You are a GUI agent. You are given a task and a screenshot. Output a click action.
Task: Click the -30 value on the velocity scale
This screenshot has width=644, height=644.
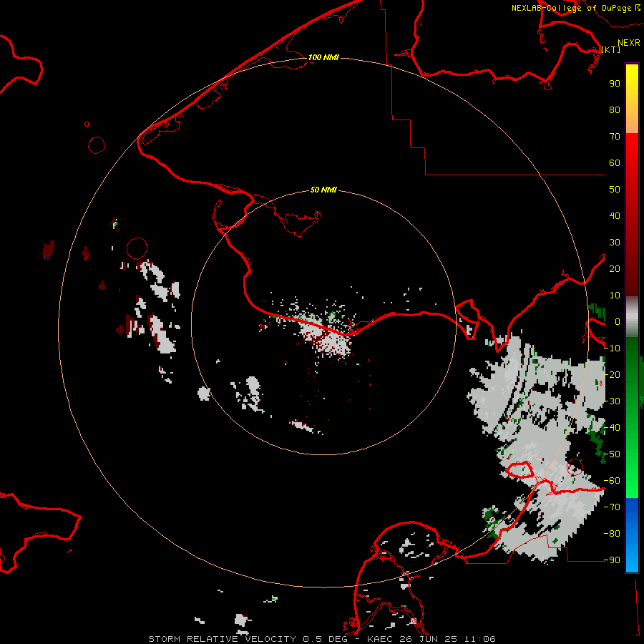coord(612,401)
